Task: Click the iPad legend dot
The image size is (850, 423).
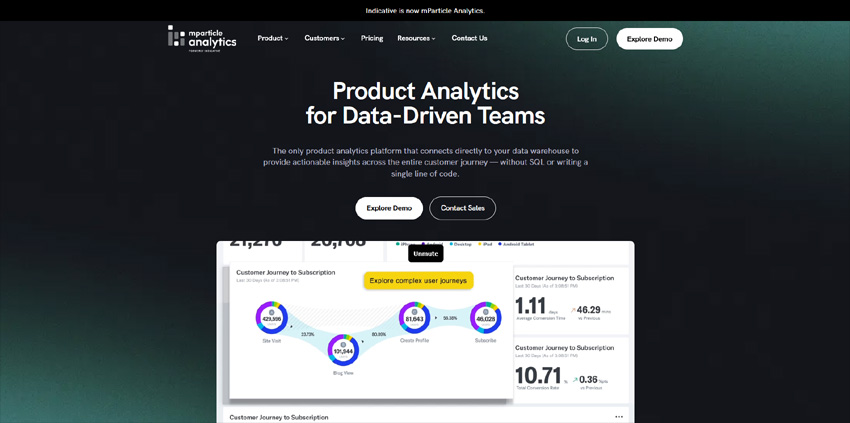Action: tap(478, 245)
